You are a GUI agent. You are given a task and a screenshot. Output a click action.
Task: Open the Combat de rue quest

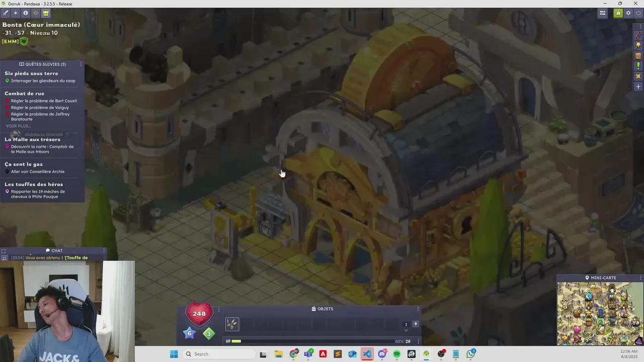24,94
